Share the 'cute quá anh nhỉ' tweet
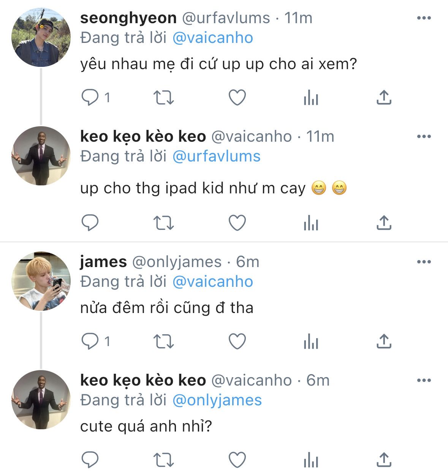This screenshot has width=448, height=476. 384,460
